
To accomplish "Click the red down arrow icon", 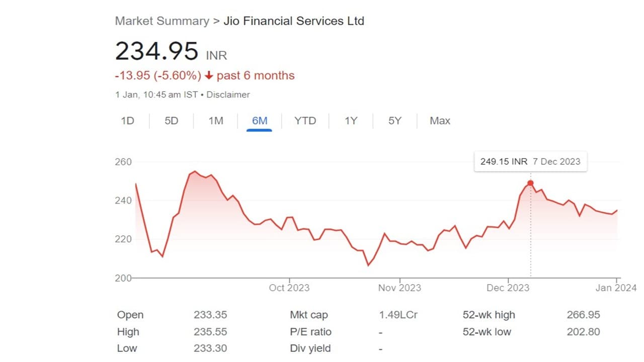I will click(x=208, y=76).
